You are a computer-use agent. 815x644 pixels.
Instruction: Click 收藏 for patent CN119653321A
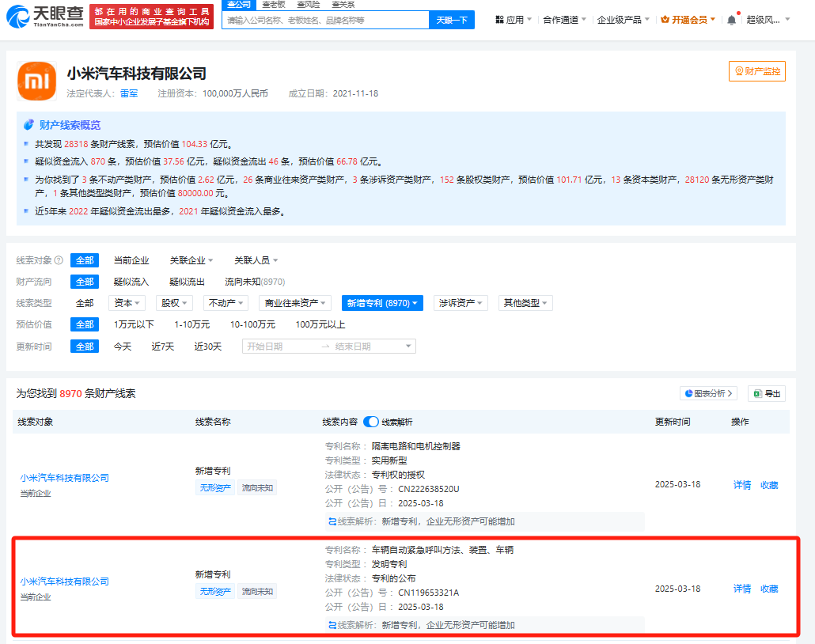769,589
